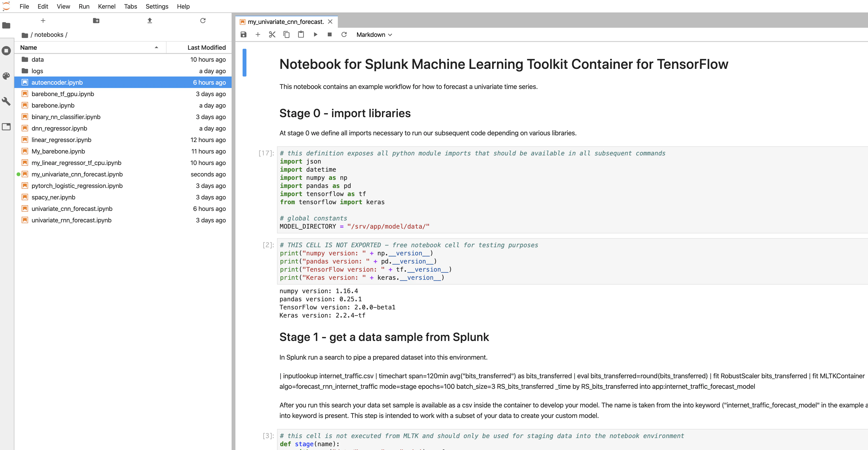Open the Kernel menu

click(106, 6)
